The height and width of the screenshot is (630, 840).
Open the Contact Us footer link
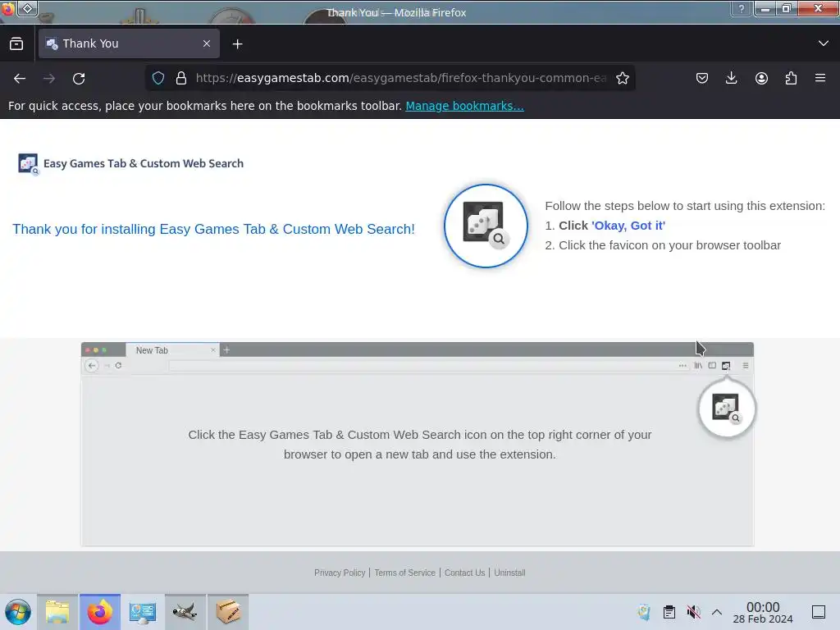pyautogui.click(x=464, y=573)
